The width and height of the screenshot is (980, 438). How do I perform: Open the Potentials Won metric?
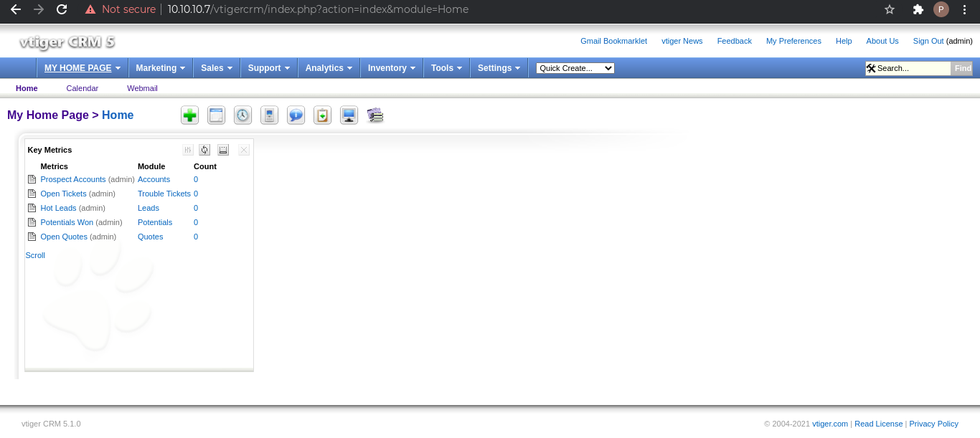pos(67,222)
